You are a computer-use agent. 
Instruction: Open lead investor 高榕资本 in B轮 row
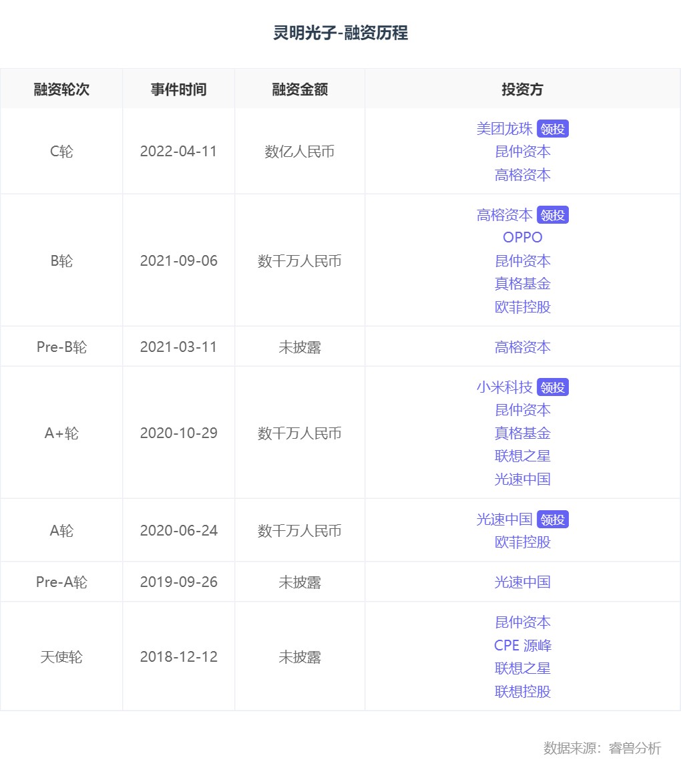(504, 215)
